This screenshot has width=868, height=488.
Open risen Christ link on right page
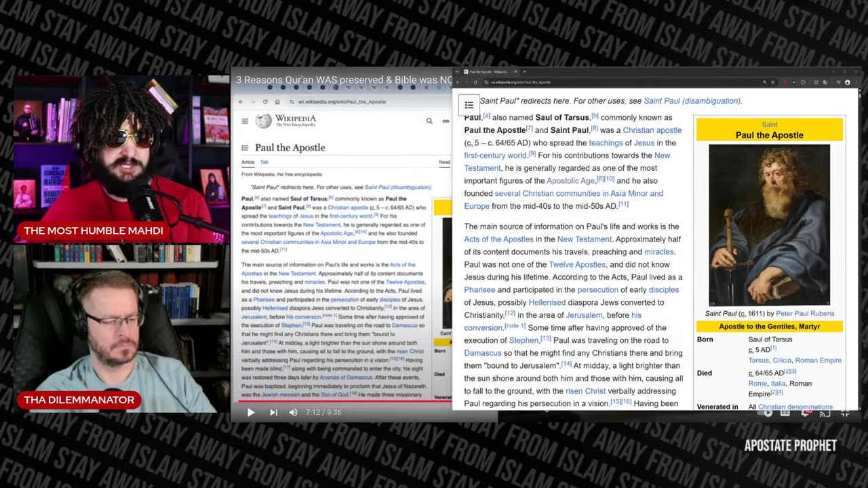(x=585, y=391)
